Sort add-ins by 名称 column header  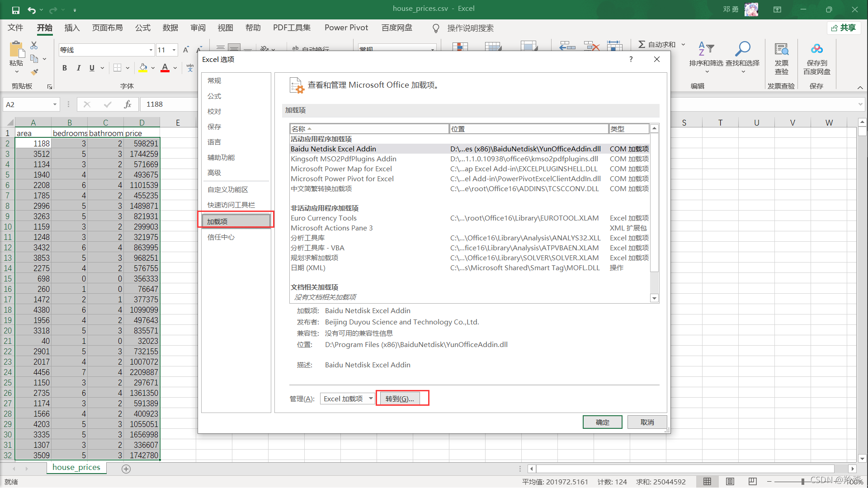(369, 129)
